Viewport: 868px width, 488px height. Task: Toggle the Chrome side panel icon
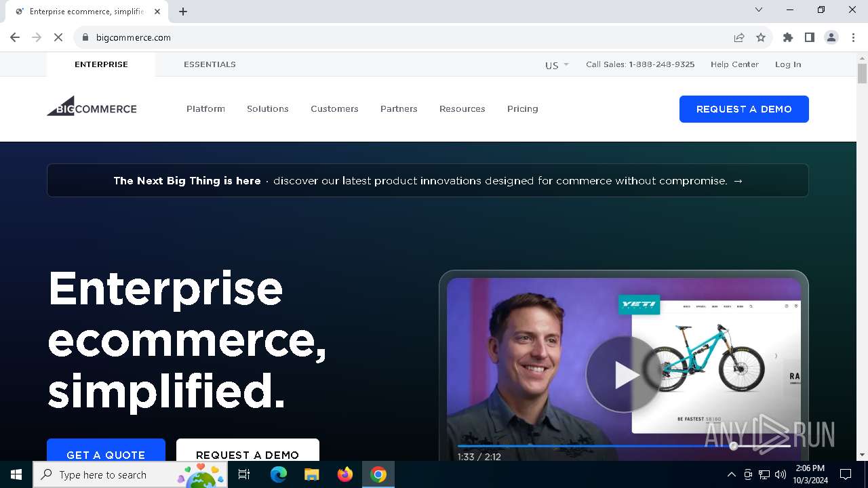(x=810, y=37)
